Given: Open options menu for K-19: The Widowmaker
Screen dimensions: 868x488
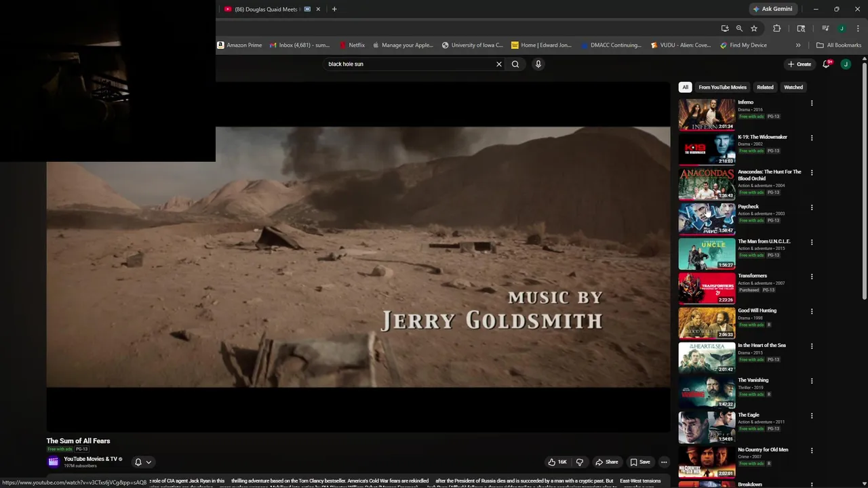Looking at the screenshot, I should pos(812,138).
